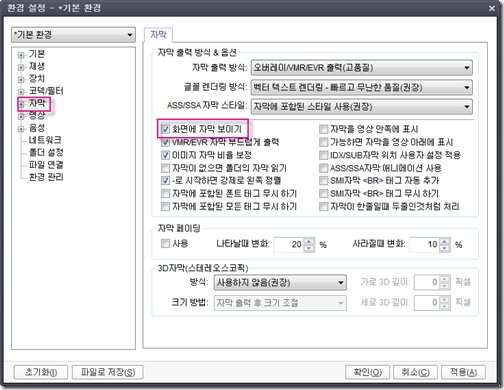Enable IDX/SUB자막 위치 사용자 설정 적용
504x390 pixels.
[323, 155]
